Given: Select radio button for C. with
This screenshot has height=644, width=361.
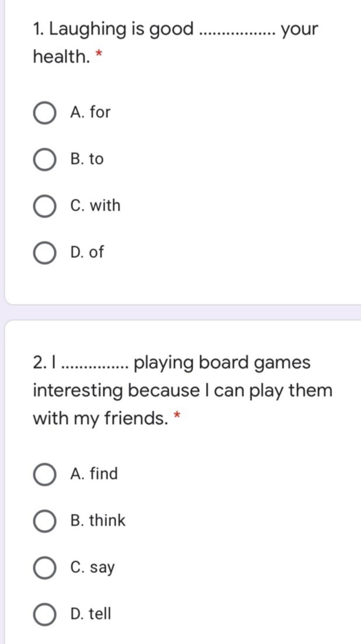Looking at the screenshot, I should pos(44,206).
